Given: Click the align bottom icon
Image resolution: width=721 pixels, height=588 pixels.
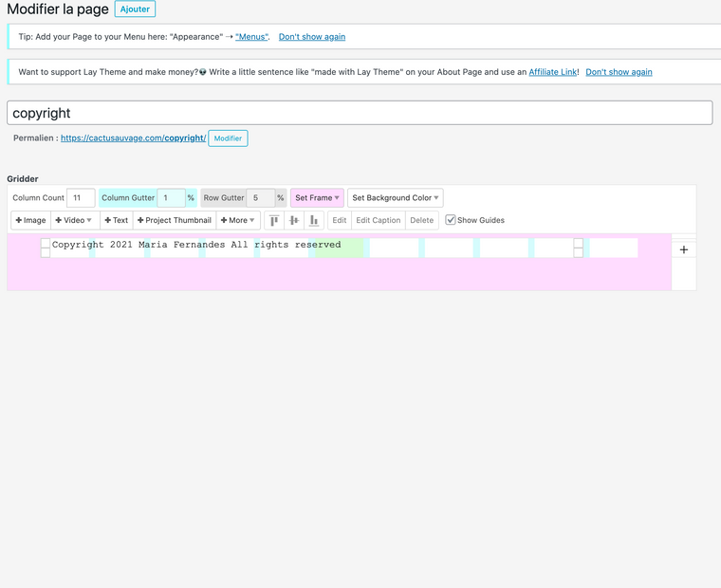Looking at the screenshot, I should [x=314, y=220].
